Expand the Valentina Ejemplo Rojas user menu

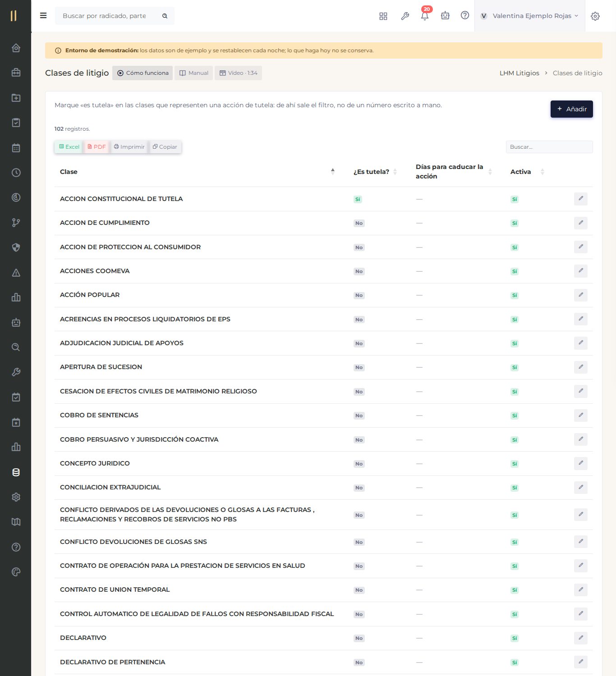click(529, 16)
